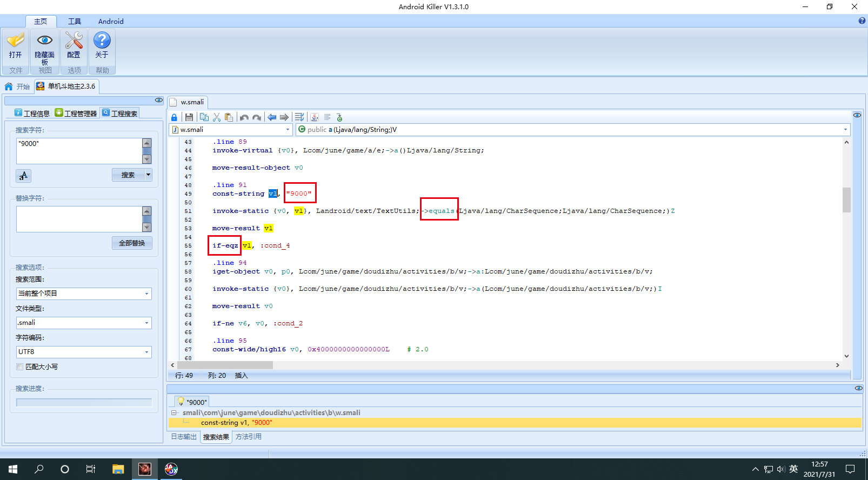Image resolution: width=868 pixels, height=480 pixels.
Task: Open the method list dropdown showing public a
Action: coord(573,130)
